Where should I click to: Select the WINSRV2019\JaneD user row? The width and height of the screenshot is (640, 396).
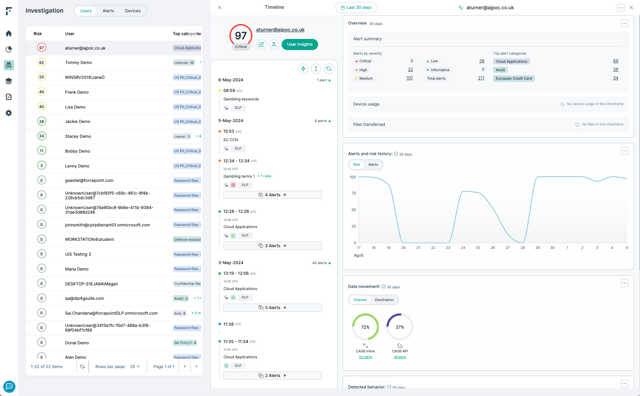[x=114, y=77]
